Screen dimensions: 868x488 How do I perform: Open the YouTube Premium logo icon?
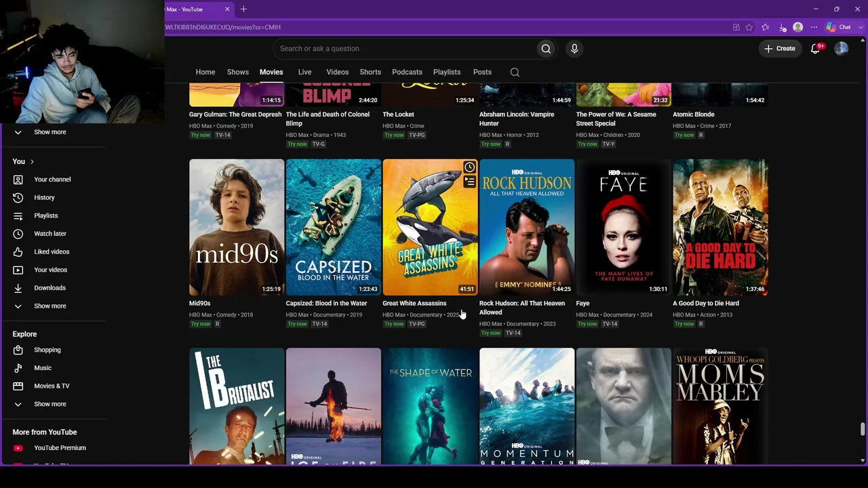(x=18, y=448)
